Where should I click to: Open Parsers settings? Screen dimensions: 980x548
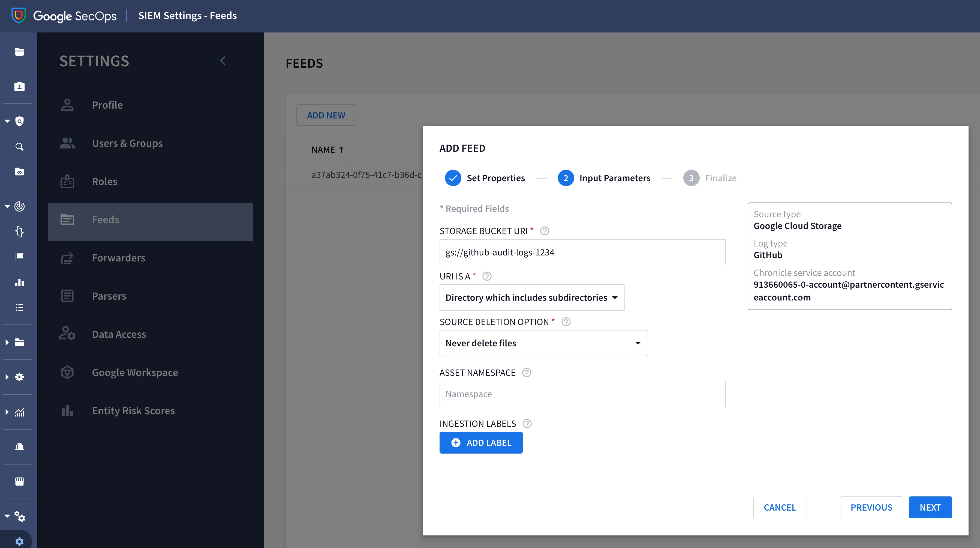[x=150, y=296]
